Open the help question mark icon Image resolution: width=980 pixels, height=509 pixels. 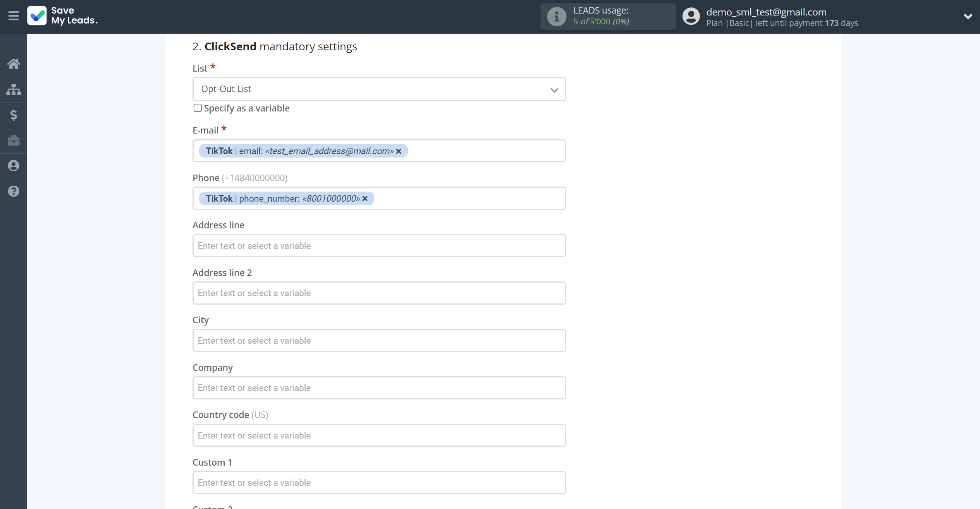[14, 191]
